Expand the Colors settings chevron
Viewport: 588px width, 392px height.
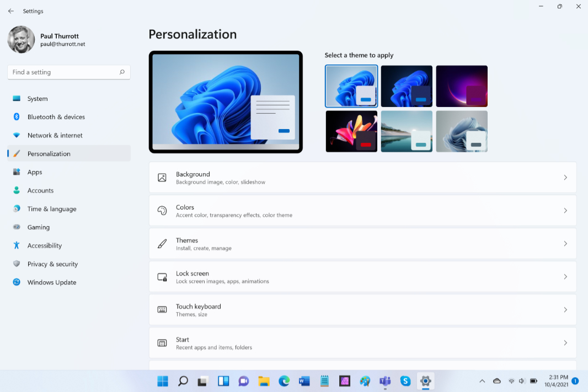click(565, 211)
